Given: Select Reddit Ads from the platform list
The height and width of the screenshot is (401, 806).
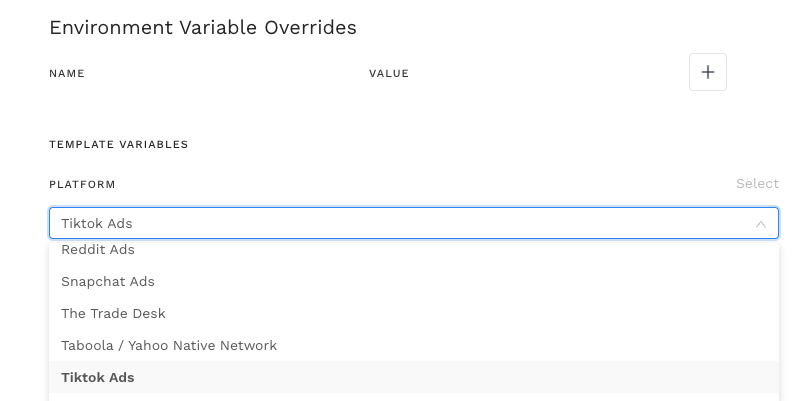Looking at the screenshot, I should coord(98,250).
